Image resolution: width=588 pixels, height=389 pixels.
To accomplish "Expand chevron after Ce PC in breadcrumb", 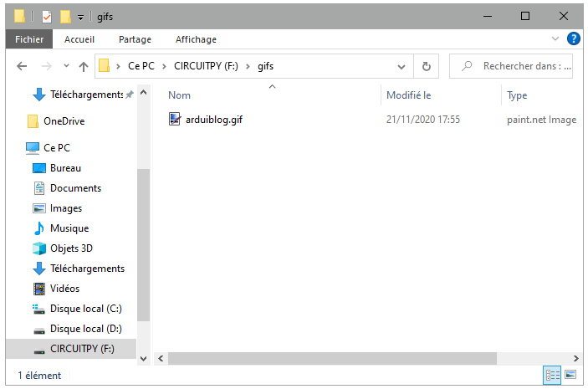I will [164, 66].
